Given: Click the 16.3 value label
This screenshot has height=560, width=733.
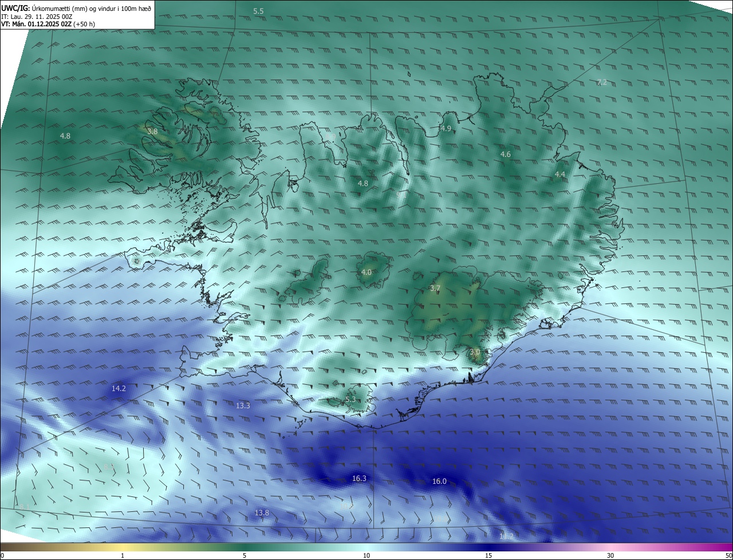Looking at the screenshot, I should pos(359,479).
